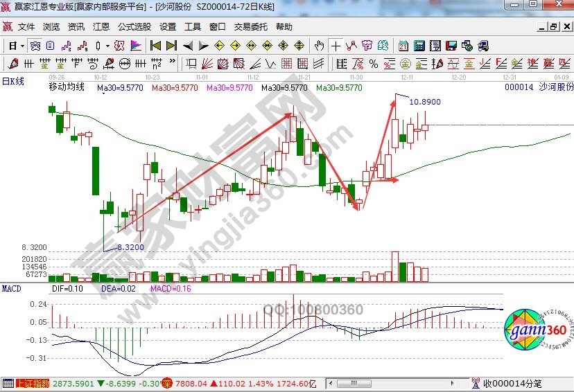
Task: Click the 移动均线 indicator label
Action: (67, 88)
